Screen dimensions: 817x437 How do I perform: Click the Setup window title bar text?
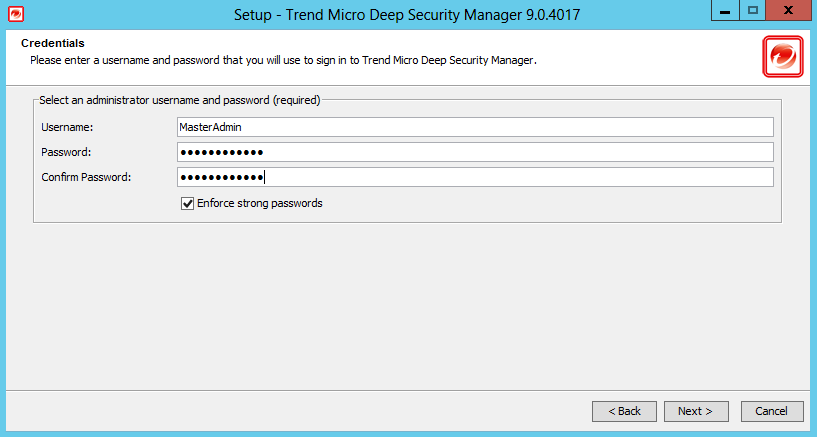(x=407, y=14)
